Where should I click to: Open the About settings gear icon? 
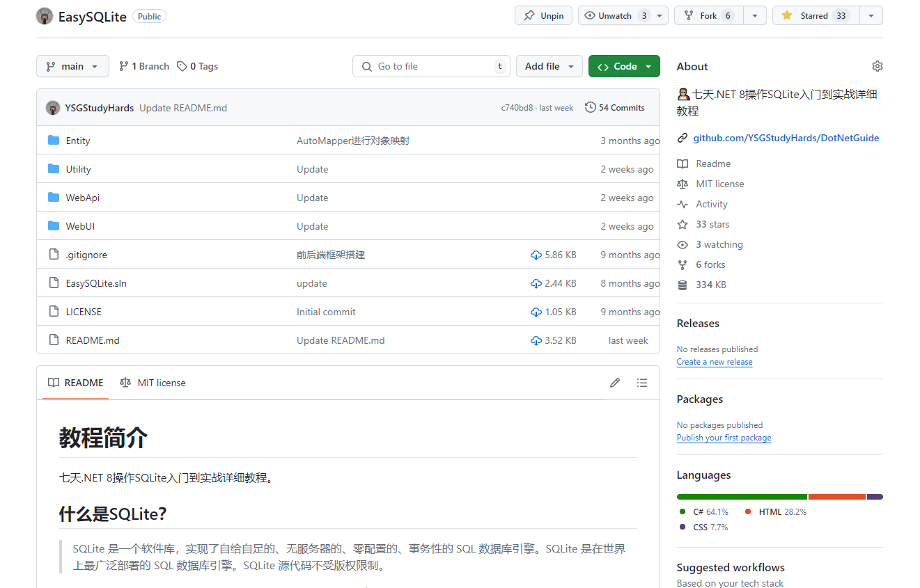(877, 65)
